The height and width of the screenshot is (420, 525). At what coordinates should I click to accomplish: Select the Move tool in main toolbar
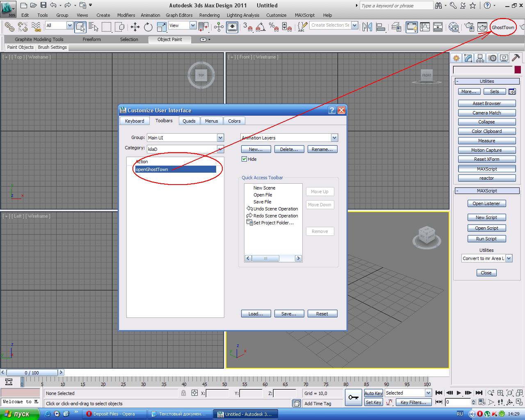click(135, 27)
